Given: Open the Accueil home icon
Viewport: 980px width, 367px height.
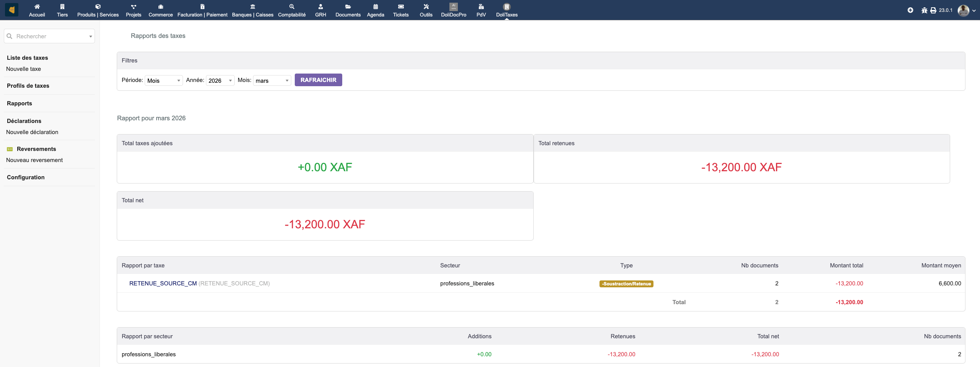Looking at the screenshot, I should pos(37,7).
